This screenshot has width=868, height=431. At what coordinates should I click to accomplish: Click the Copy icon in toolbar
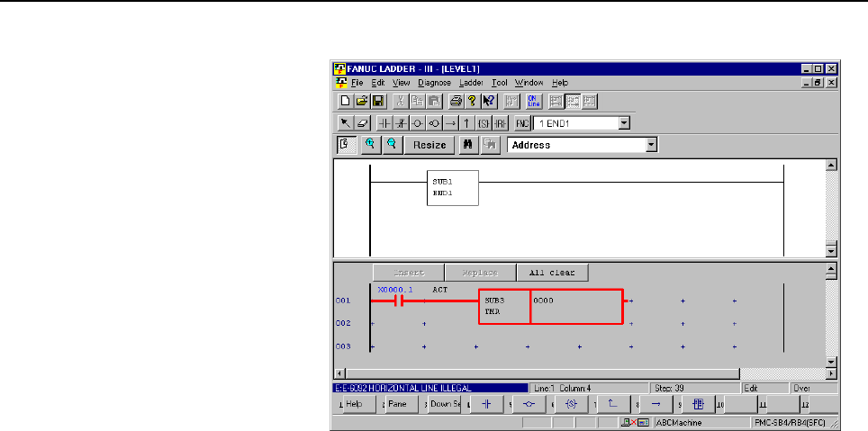click(x=418, y=101)
